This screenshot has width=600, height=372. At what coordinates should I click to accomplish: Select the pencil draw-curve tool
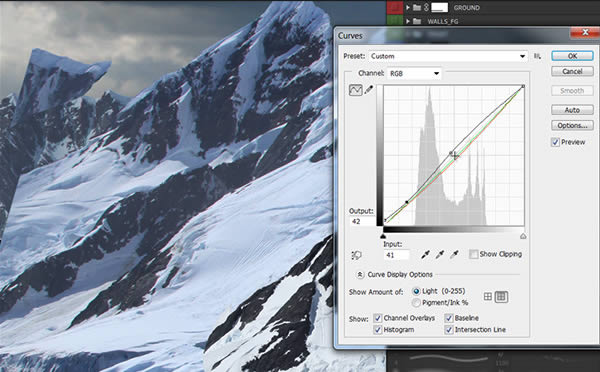point(368,90)
